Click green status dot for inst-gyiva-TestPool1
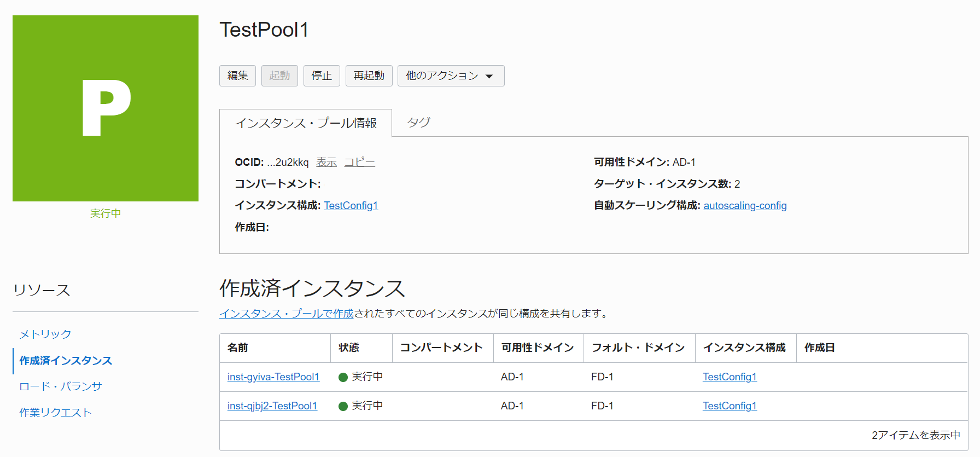The width and height of the screenshot is (980, 457). pos(343,377)
